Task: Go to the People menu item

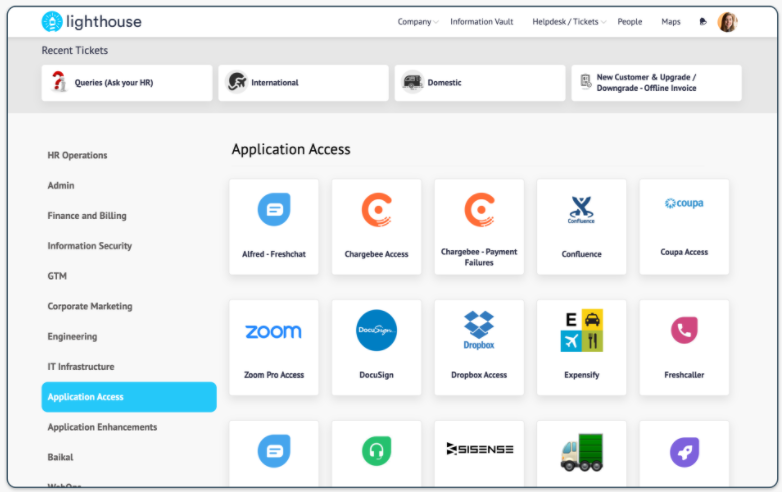Action: tap(630, 22)
